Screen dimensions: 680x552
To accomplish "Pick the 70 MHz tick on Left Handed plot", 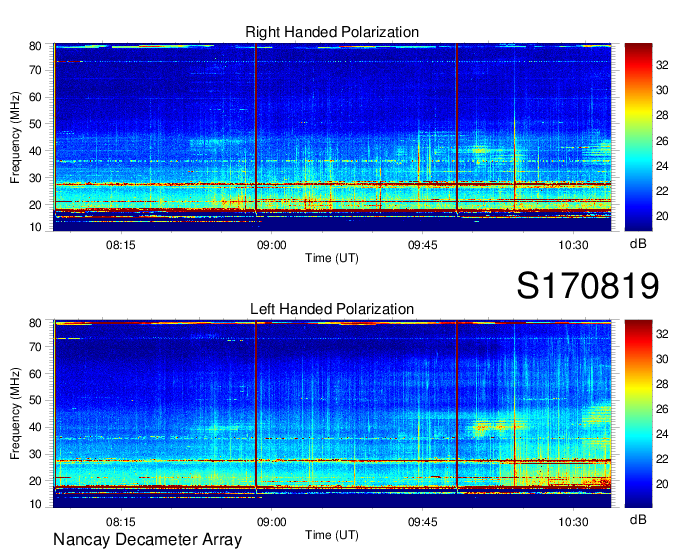I will click(x=35, y=347).
